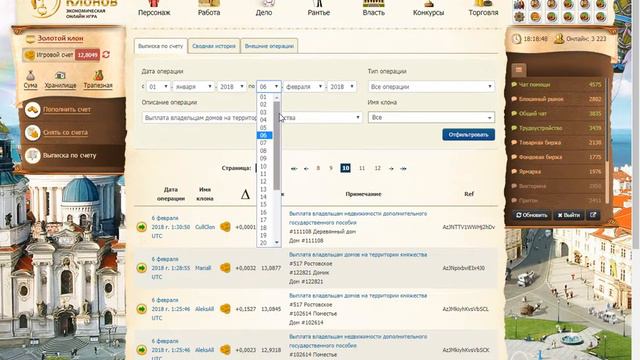
Task: Refresh the Игровой счет balance
Action: [106, 54]
